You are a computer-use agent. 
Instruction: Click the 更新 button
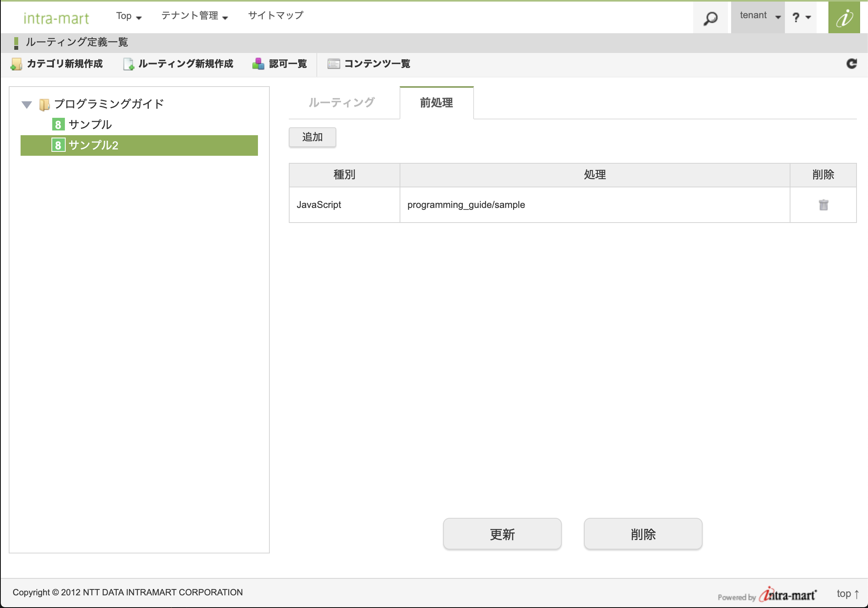(x=502, y=534)
